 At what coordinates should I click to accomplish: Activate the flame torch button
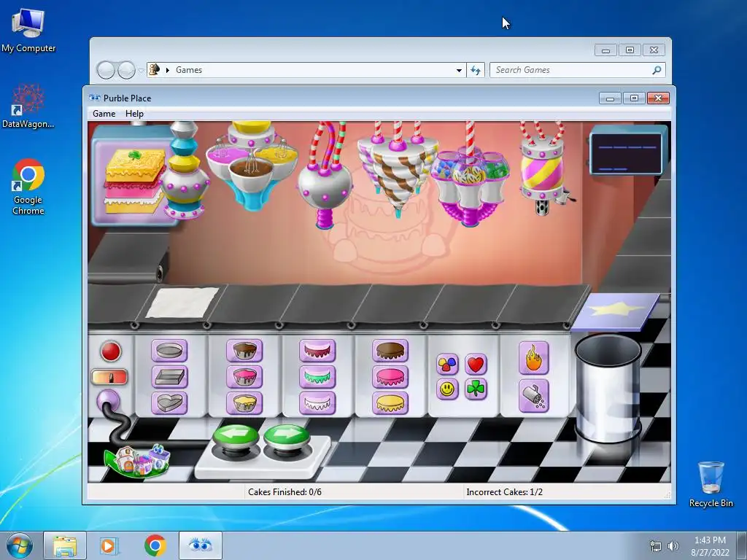[x=533, y=358]
